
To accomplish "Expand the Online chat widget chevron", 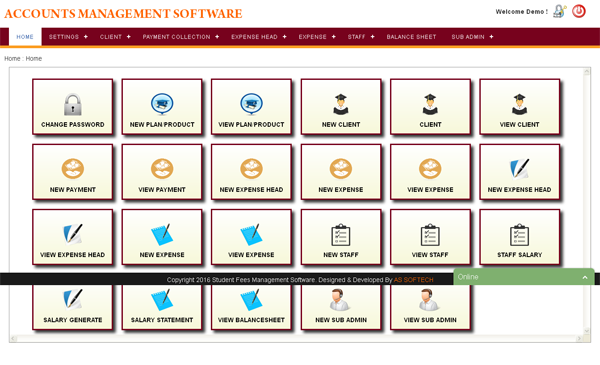I will 585,277.
